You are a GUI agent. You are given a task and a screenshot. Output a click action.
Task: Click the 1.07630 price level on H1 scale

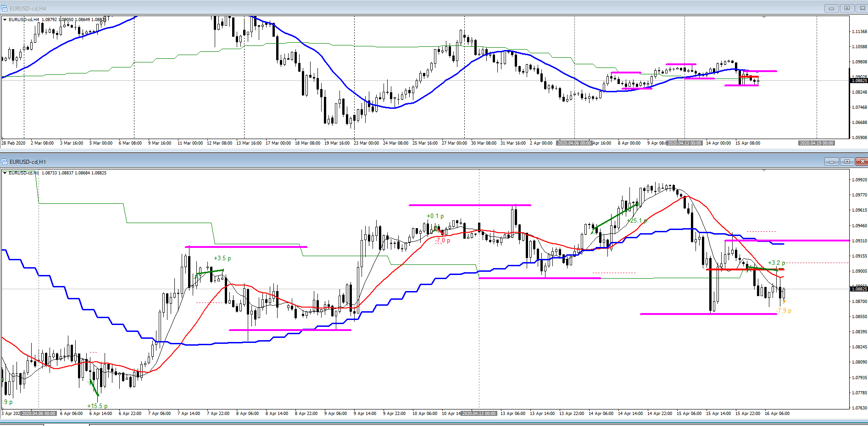coord(859,408)
